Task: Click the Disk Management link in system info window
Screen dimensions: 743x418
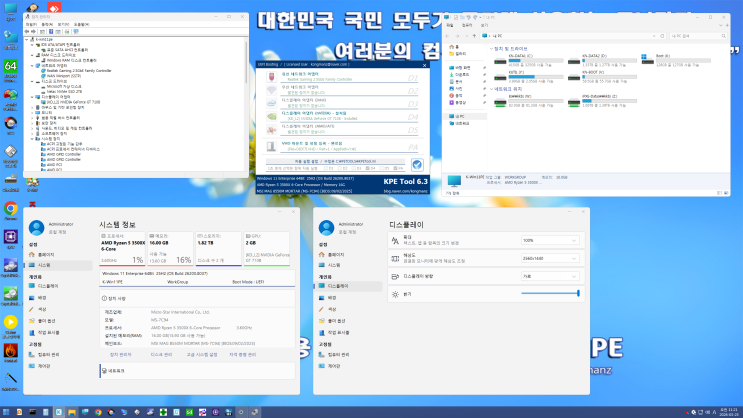Action: [x=161, y=354]
